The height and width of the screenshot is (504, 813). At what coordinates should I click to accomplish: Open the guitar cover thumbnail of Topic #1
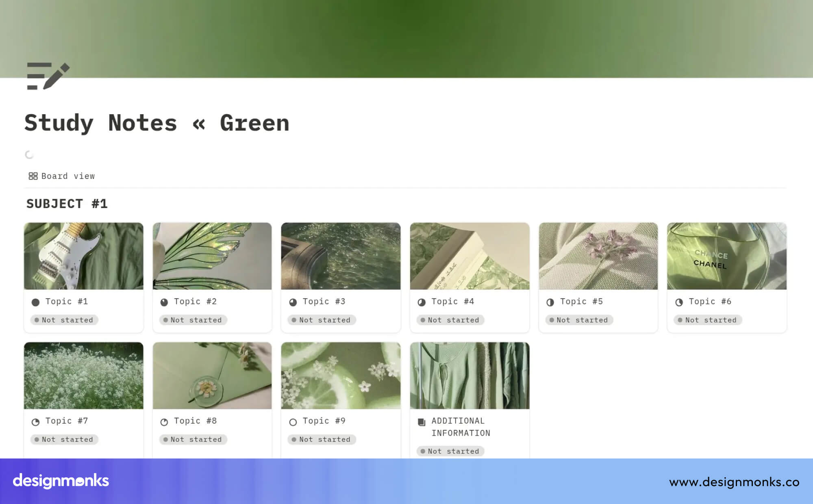tap(84, 256)
